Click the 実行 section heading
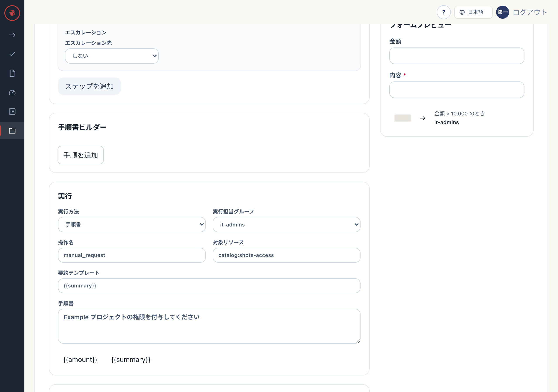The height and width of the screenshot is (392, 558). [65, 196]
